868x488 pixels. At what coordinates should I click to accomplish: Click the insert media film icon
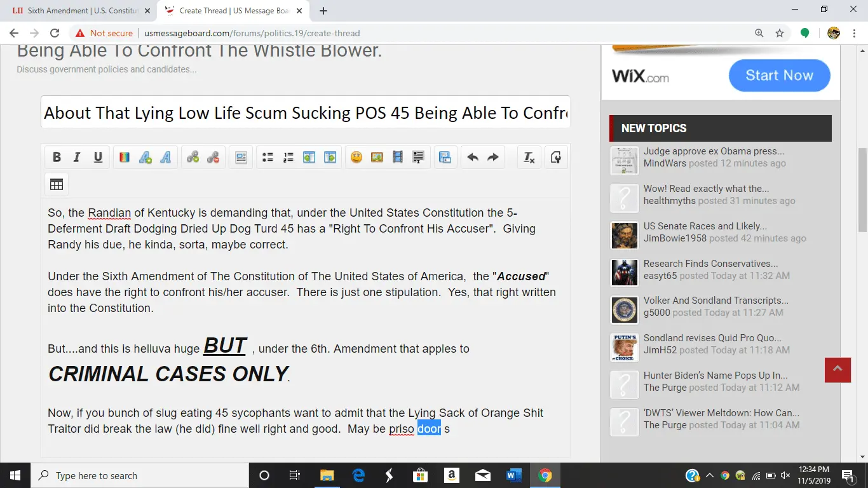(398, 158)
